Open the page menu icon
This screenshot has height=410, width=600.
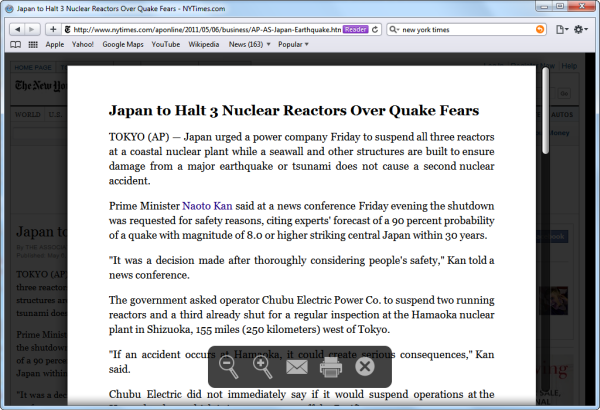(x=562, y=29)
